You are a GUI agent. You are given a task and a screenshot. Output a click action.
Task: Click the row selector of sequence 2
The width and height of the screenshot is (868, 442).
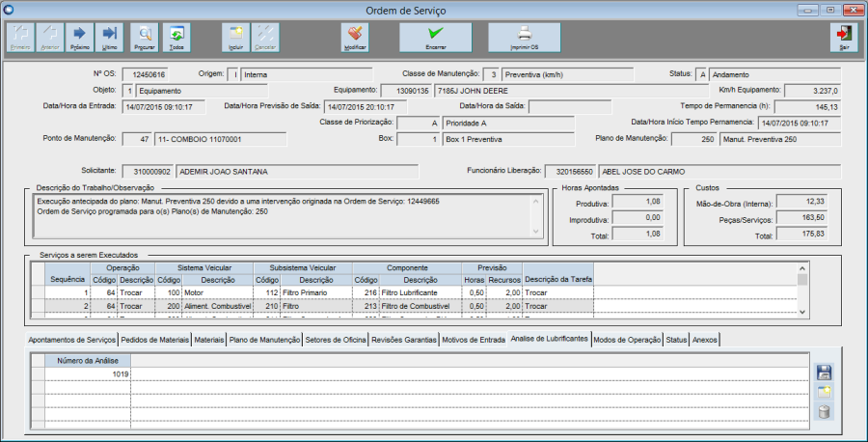coord(39,306)
